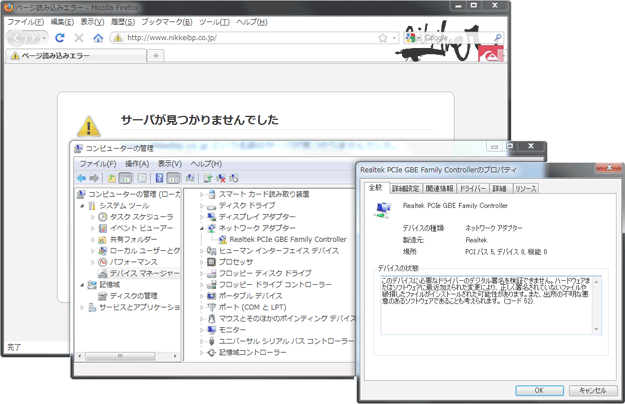Viewport: 625px width, 404px height.
Task: Click the Disk Management tree icon
Action: pos(103,296)
